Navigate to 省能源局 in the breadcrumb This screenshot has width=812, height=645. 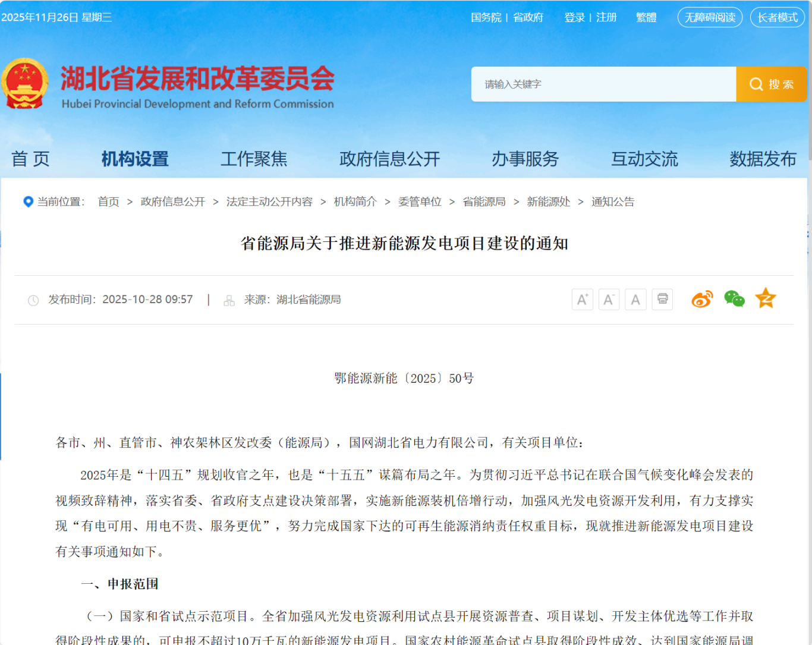[483, 202]
